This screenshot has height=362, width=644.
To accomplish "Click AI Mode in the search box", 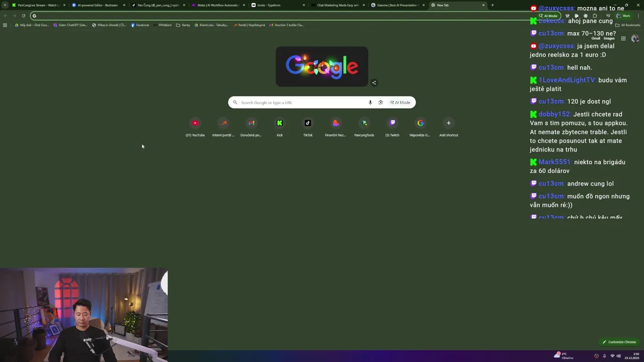I will point(400,103).
